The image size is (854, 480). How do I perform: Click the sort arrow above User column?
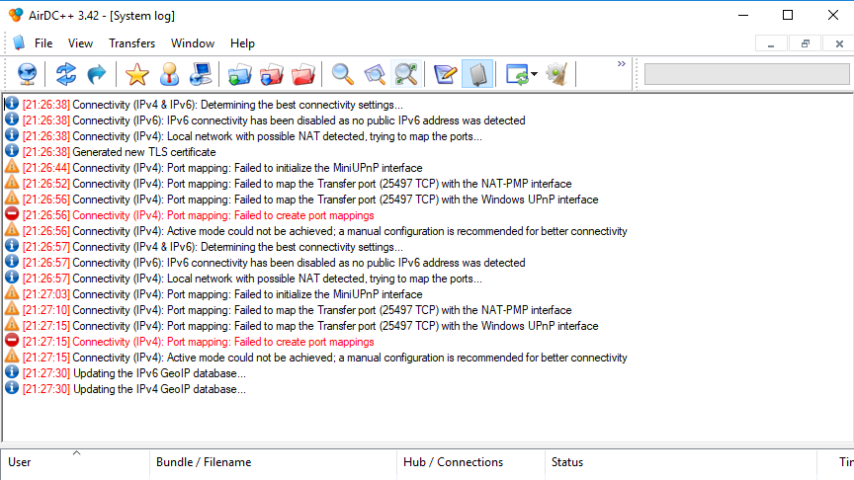[76, 453]
